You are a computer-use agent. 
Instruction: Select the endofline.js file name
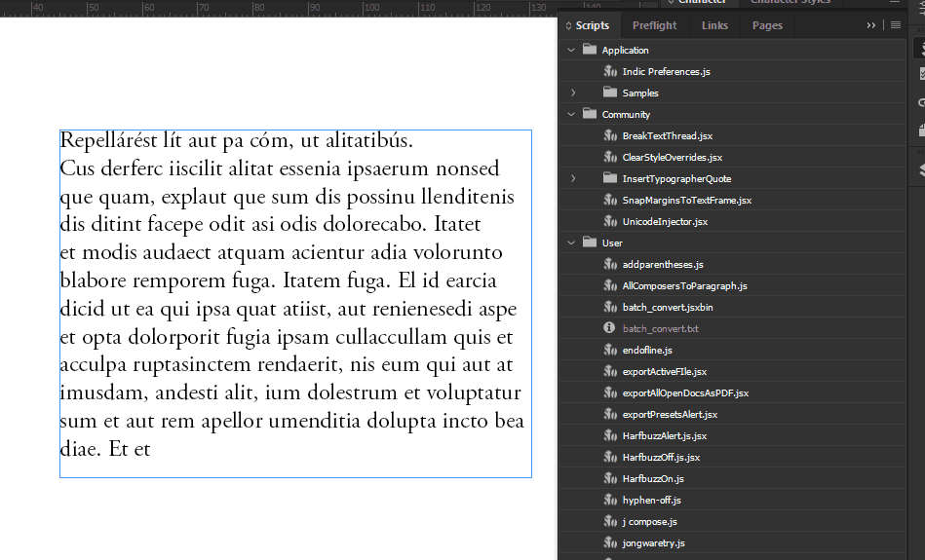click(647, 351)
